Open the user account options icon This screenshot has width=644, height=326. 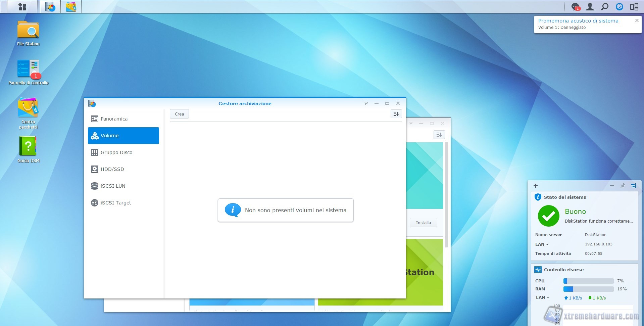590,7
